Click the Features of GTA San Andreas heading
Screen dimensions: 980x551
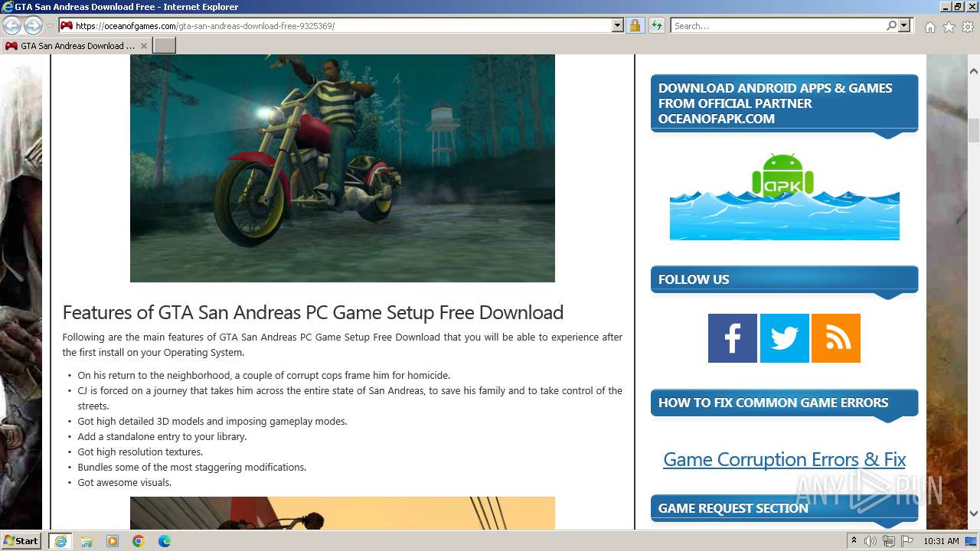point(312,312)
